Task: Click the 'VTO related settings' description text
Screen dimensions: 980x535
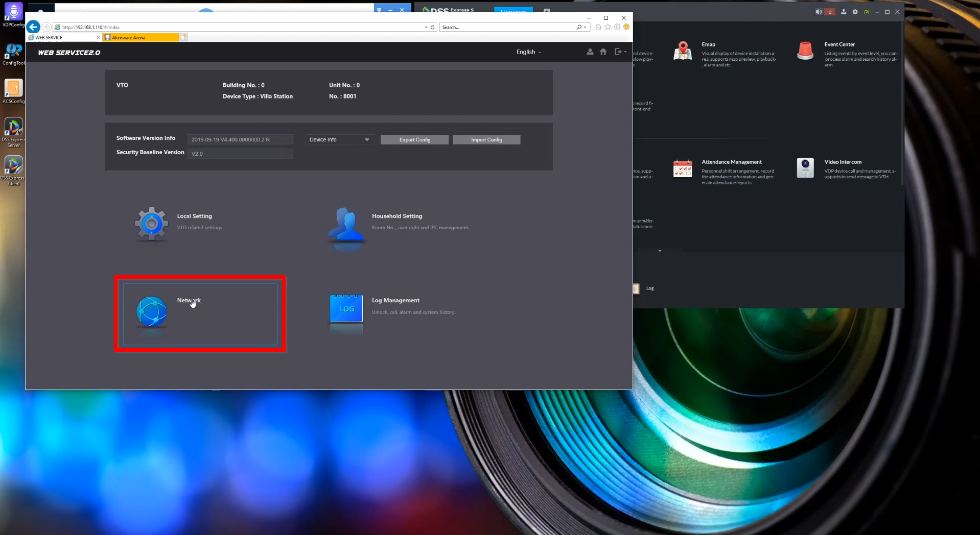Action: click(200, 228)
